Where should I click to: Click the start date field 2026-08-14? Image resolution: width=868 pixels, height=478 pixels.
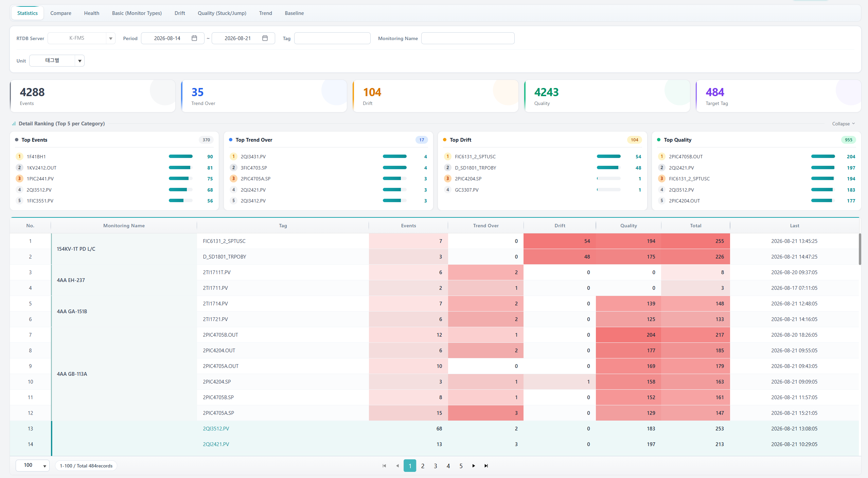coord(173,38)
